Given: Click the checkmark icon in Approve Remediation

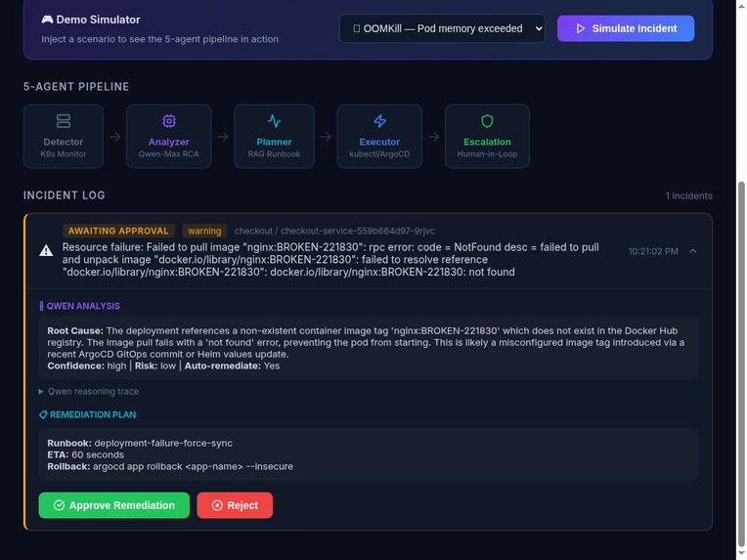Looking at the screenshot, I should coord(59,505).
